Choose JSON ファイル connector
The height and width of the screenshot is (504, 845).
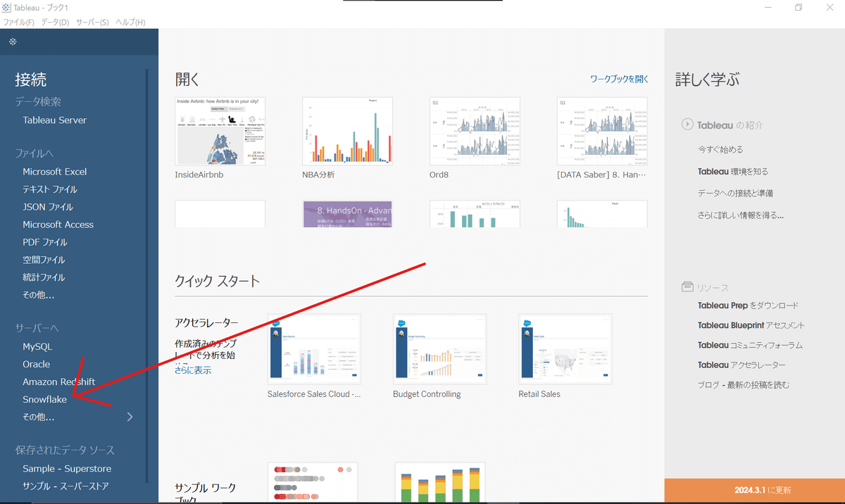coord(48,207)
